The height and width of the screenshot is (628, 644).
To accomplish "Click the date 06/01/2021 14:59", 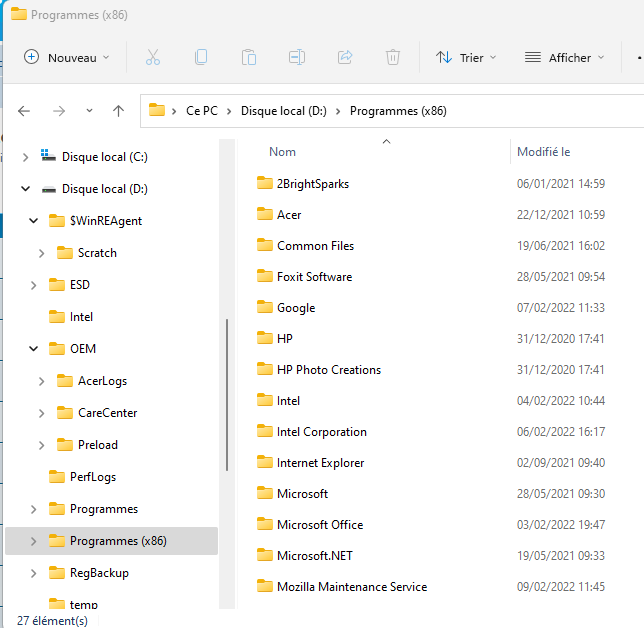I will [561, 184].
